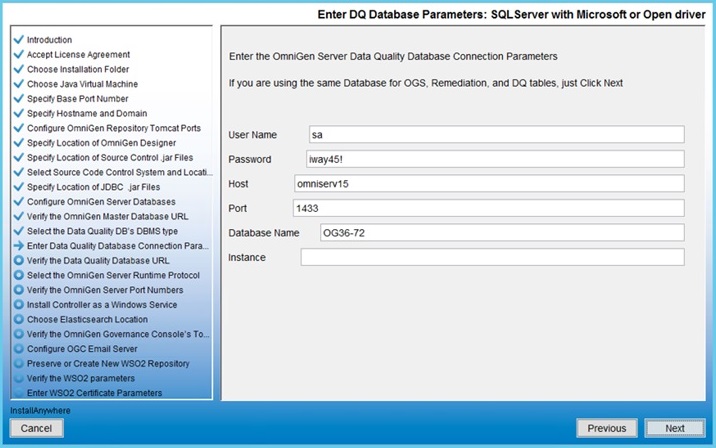The height and width of the screenshot is (448, 716).
Task: Click pending circle beside Choose Elasticsearch Location
Action: point(19,319)
